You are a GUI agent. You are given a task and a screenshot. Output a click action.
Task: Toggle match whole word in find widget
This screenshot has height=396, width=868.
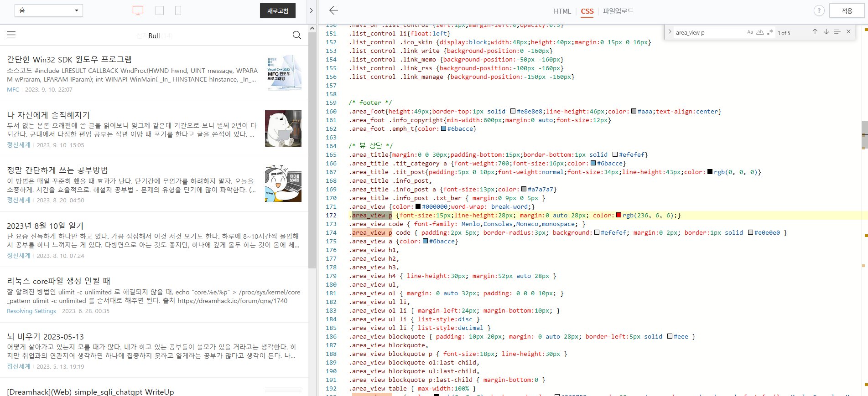[x=760, y=32]
